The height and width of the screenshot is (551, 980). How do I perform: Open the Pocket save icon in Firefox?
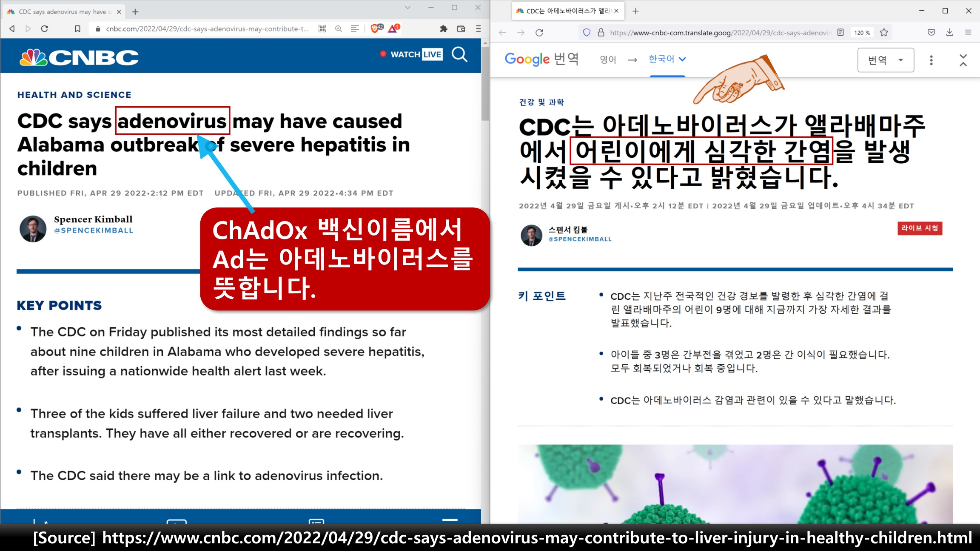[931, 32]
